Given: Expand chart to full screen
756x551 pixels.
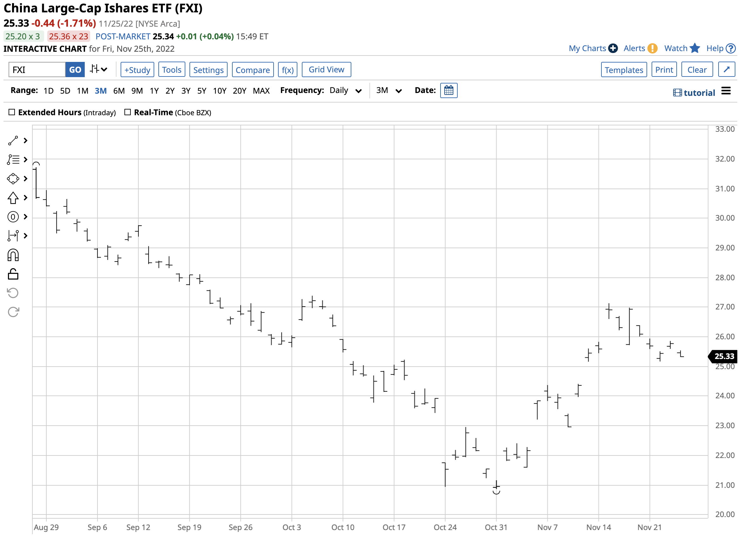Looking at the screenshot, I should pos(727,70).
